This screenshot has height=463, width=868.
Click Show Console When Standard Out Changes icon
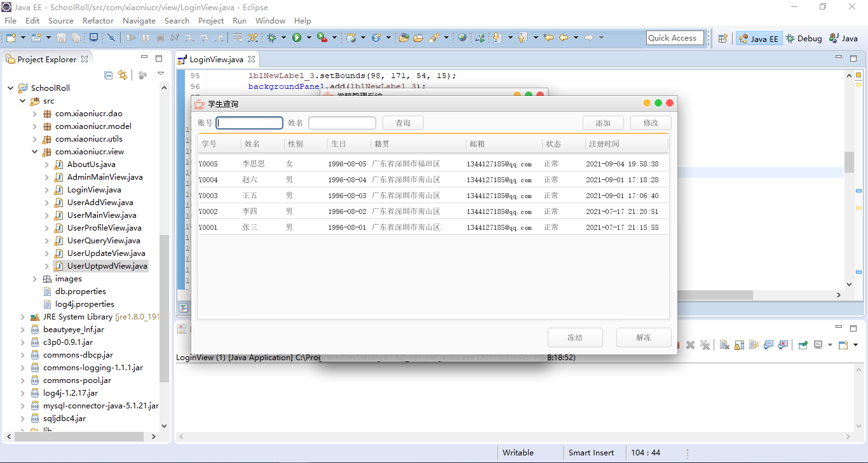pos(768,345)
